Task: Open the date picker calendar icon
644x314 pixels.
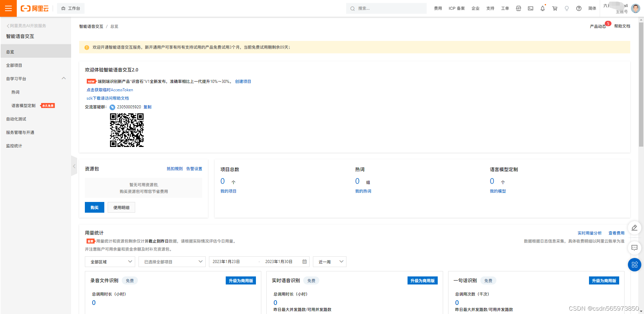Action: click(x=305, y=262)
